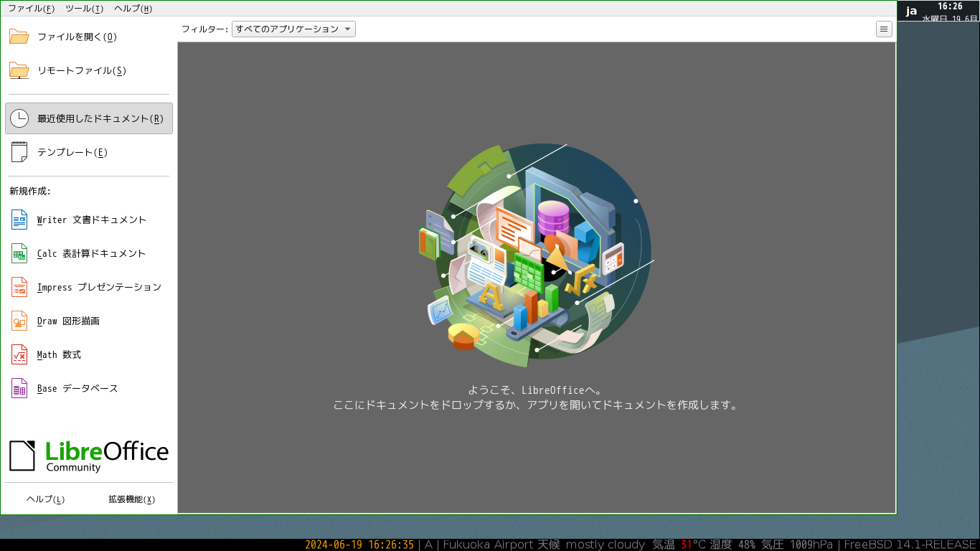Click the LibreOffice Community logo
The width and height of the screenshot is (980, 551).
pos(89,456)
